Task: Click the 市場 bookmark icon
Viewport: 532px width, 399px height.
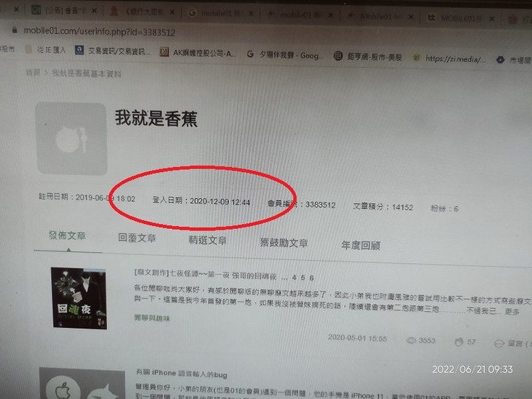Action: click(500, 60)
